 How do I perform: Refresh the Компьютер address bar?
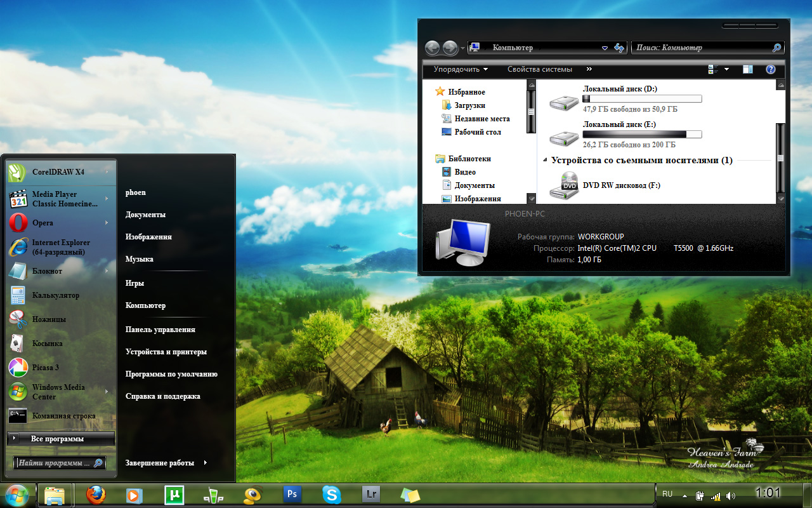(x=619, y=48)
